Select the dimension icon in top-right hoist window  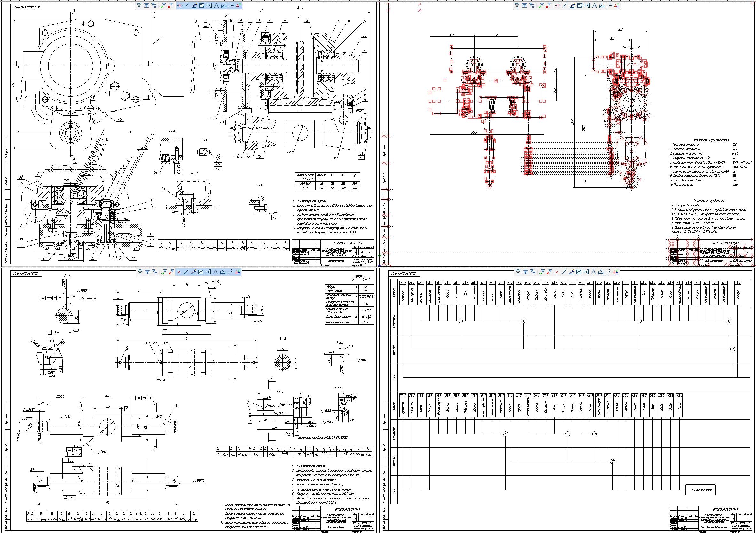pyautogui.click(x=602, y=6)
